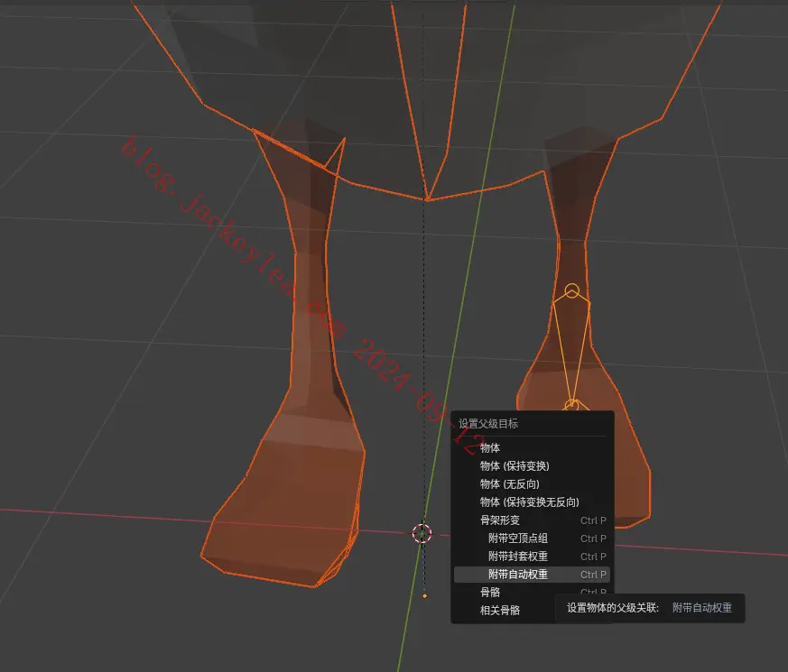Click the yellow bone body in right leg
The image size is (788, 672).
(571, 346)
